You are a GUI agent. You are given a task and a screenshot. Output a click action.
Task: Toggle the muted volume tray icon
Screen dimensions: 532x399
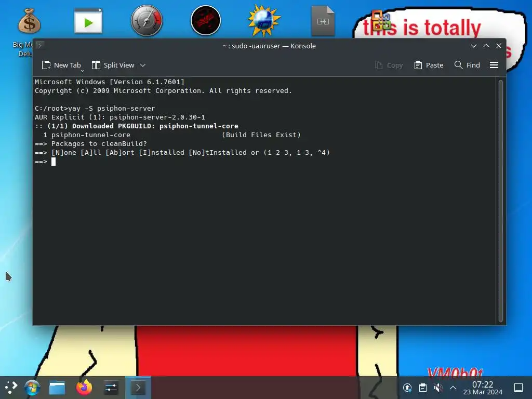(x=438, y=388)
